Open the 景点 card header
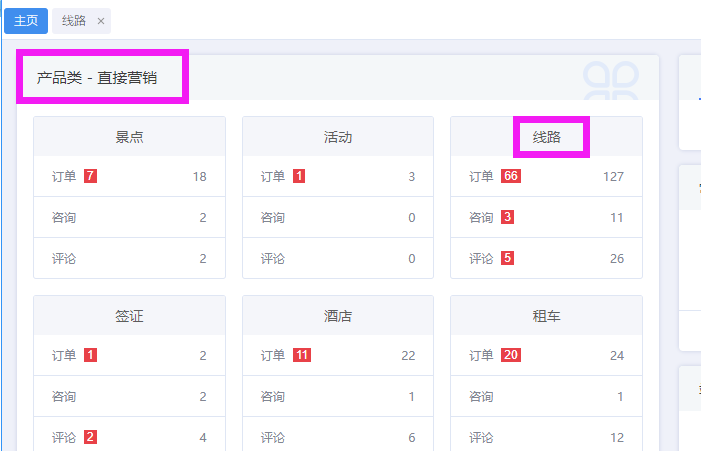This screenshot has height=451, width=701. click(x=130, y=137)
